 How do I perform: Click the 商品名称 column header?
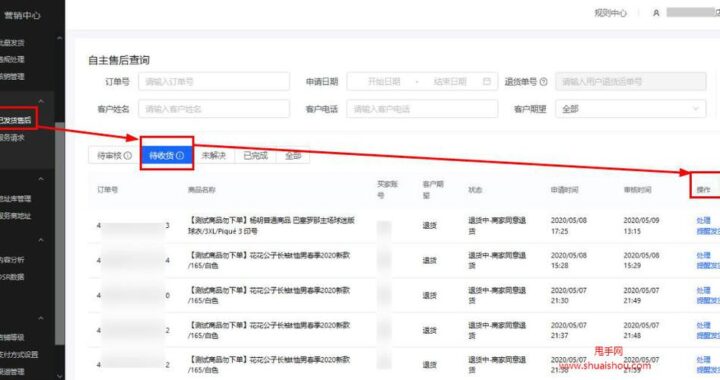click(x=202, y=190)
